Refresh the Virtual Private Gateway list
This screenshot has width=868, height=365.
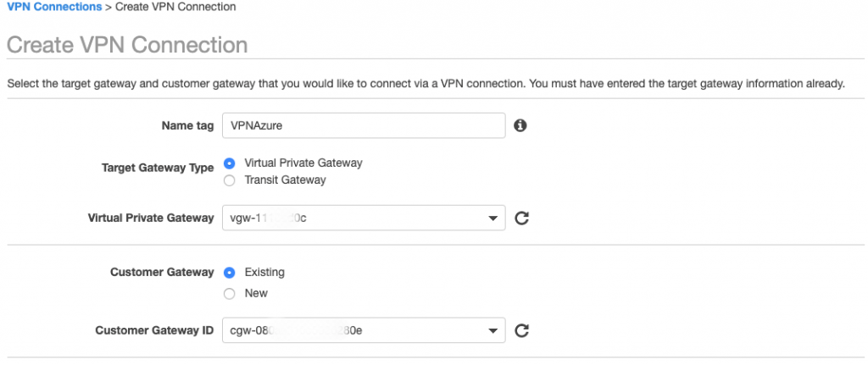(x=522, y=218)
